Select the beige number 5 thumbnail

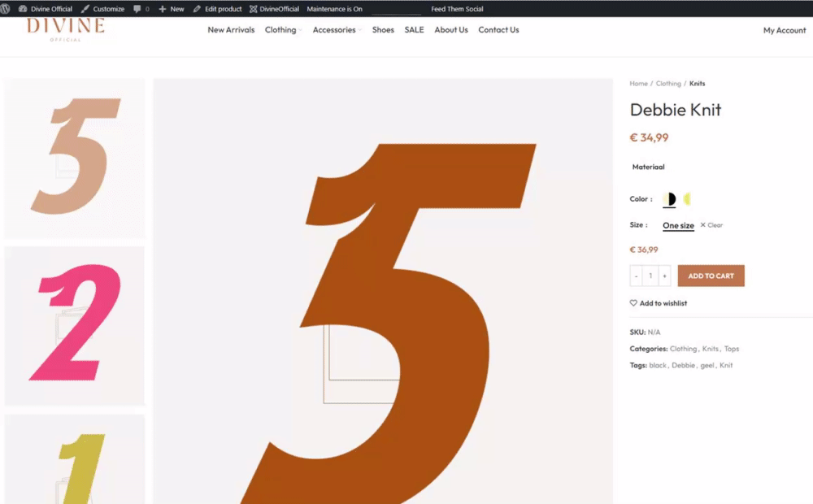pyautogui.click(x=75, y=159)
